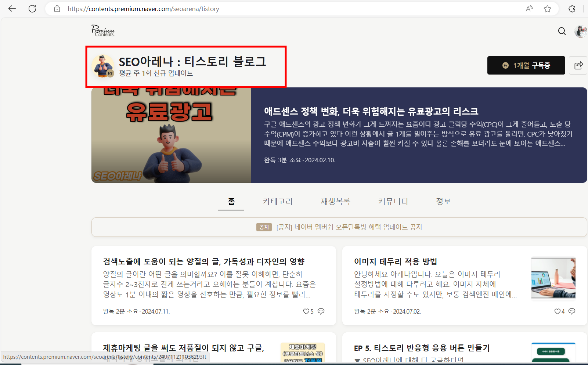Click the 완독 2분 소요 · 2024.07.11. text
Screen dimensions: 588x365
[136, 311]
